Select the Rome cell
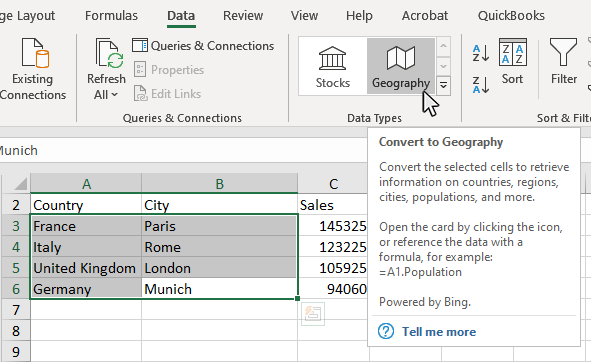This screenshot has width=591, height=362. pyautogui.click(x=219, y=247)
